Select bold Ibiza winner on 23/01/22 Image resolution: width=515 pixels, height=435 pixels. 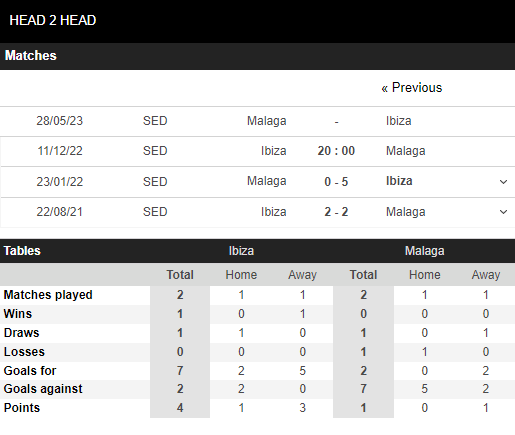(399, 181)
